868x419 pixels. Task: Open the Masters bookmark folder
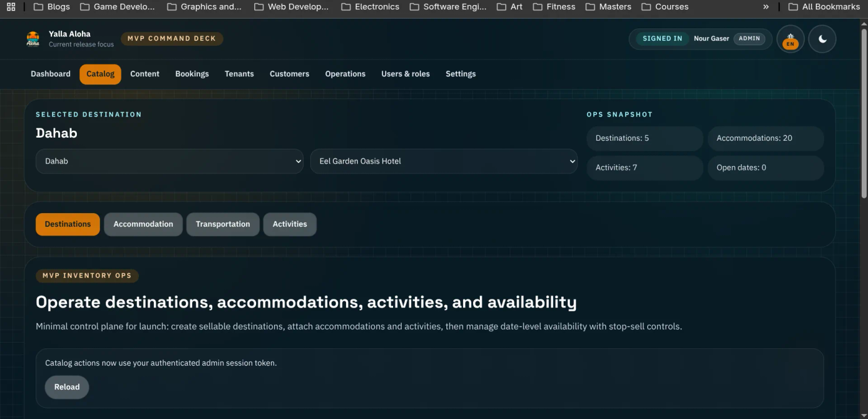[608, 7]
